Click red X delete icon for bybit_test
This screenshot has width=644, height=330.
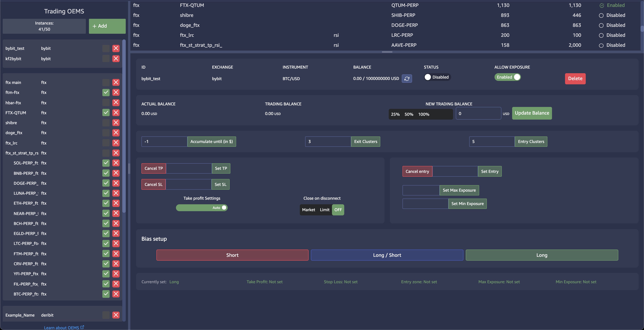point(116,48)
